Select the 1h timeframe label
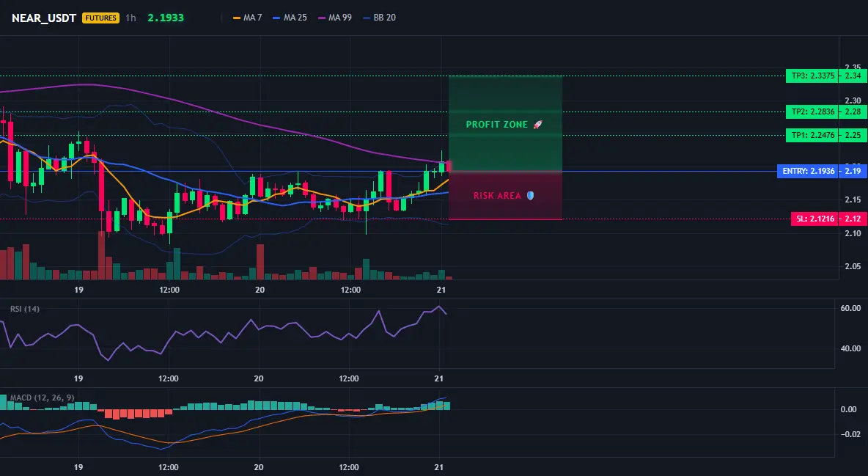868x476 pixels. pos(130,18)
